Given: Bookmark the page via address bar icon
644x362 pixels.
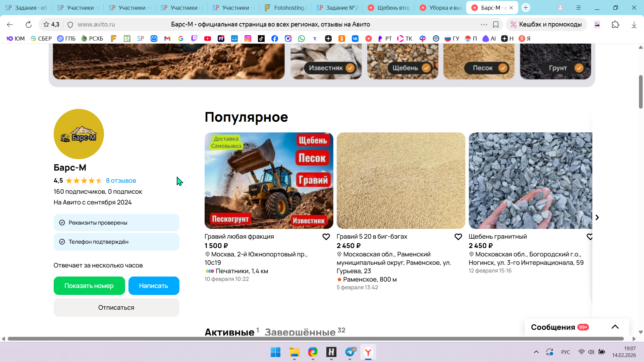Looking at the screenshot, I should pos(496,24).
